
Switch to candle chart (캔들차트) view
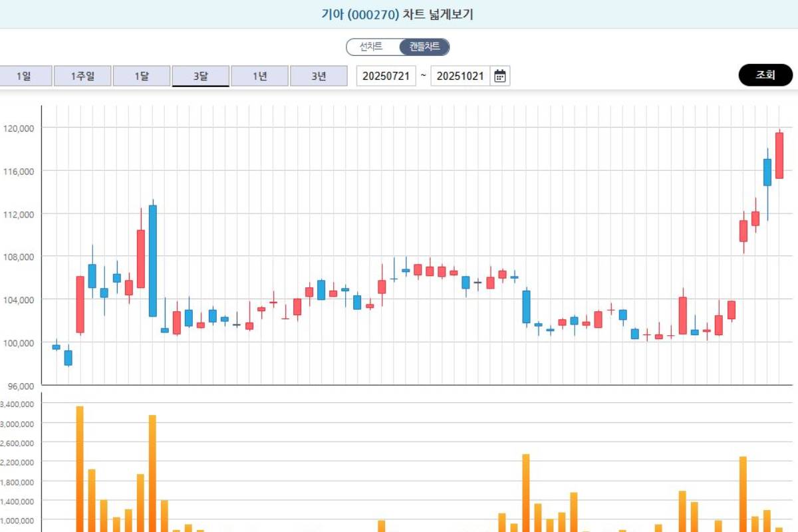click(424, 47)
